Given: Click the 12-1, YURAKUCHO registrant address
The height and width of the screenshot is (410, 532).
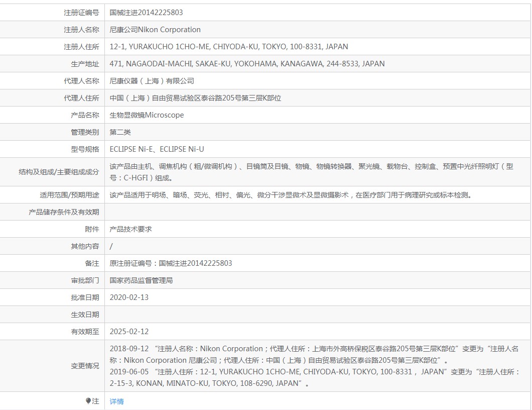Looking at the screenshot, I should click(x=229, y=47).
